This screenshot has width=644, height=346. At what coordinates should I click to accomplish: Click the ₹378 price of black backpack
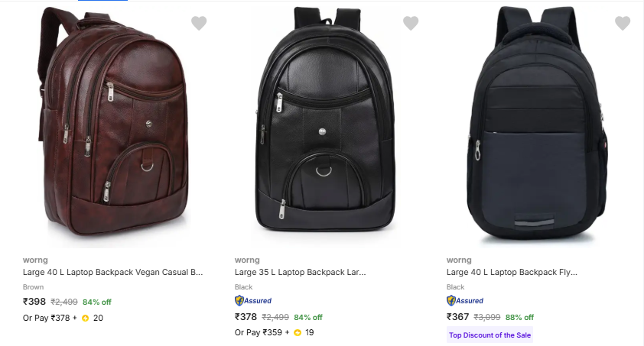tap(246, 317)
